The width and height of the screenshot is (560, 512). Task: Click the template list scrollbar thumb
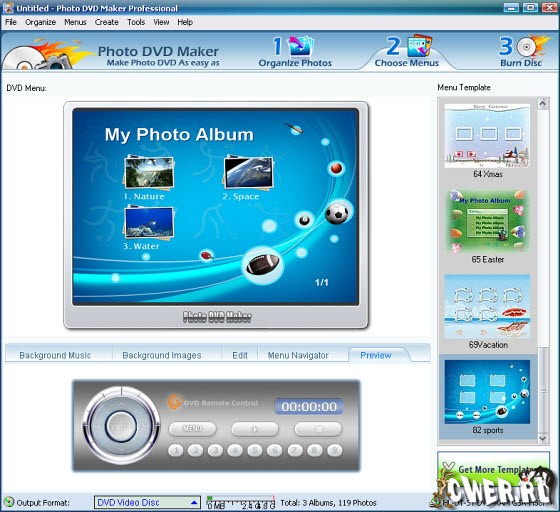(x=543, y=390)
